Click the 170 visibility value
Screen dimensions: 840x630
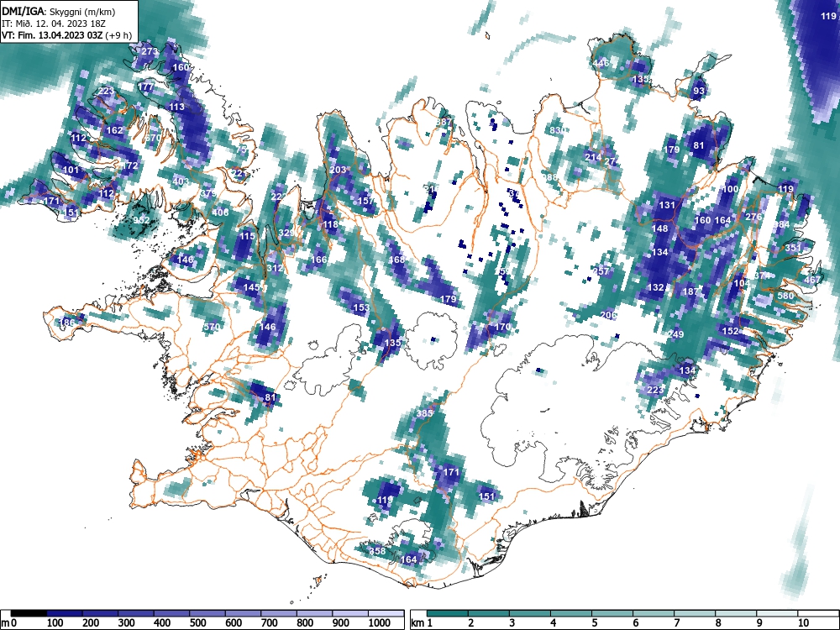(x=502, y=327)
